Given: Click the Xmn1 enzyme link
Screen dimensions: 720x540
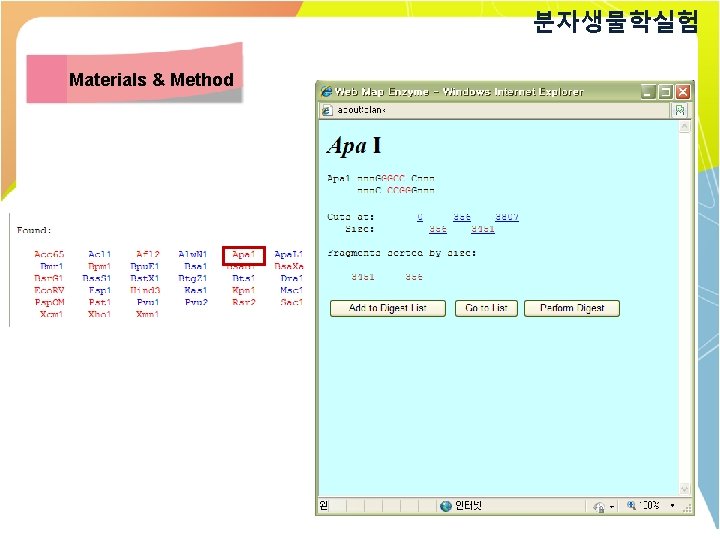Looking at the screenshot, I should (x=147, y=314).
